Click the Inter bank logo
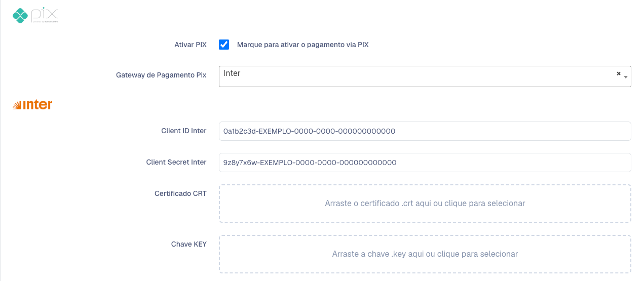This screenshot has height=281, width=644. coord(32,105)
